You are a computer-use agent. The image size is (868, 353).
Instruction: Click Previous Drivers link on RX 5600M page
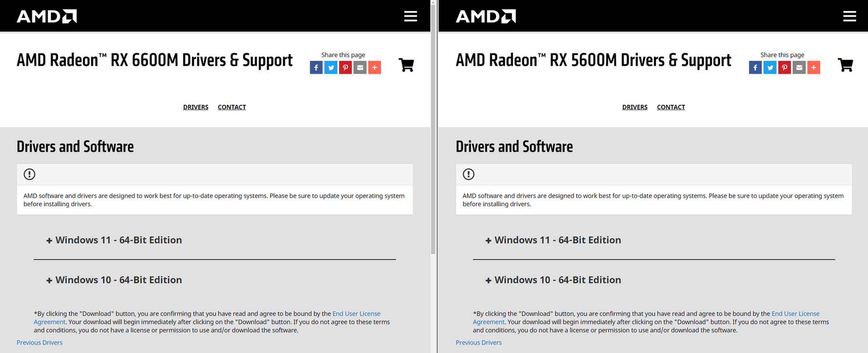(478, 342)
